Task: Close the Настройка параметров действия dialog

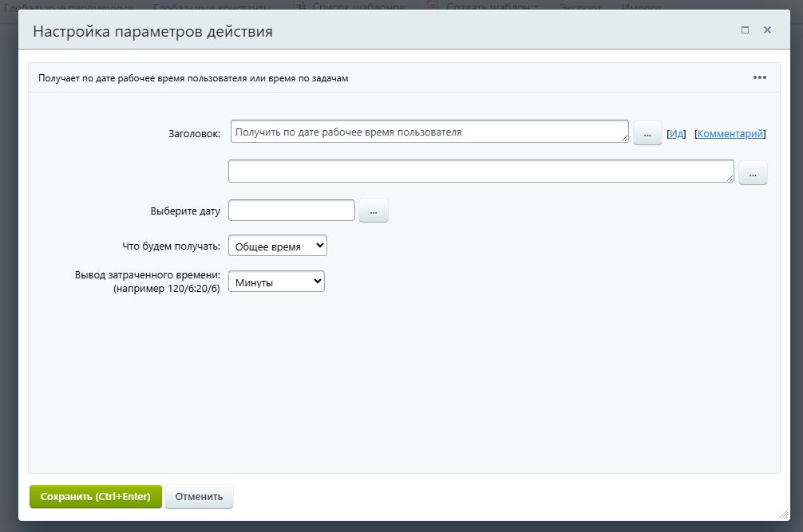Action: pos(767,30)
